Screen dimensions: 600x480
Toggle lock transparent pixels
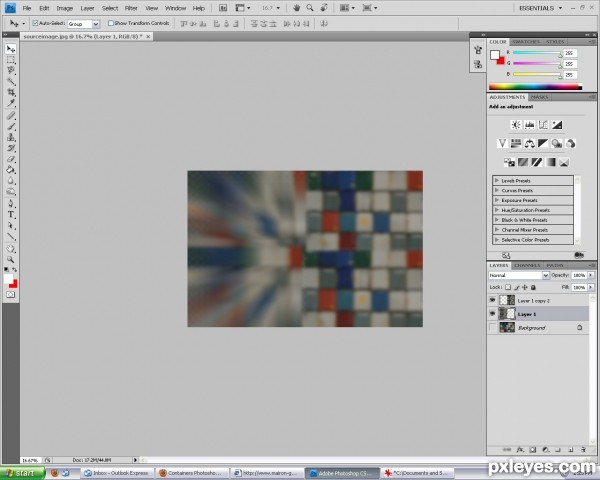[x=508, y=287]
